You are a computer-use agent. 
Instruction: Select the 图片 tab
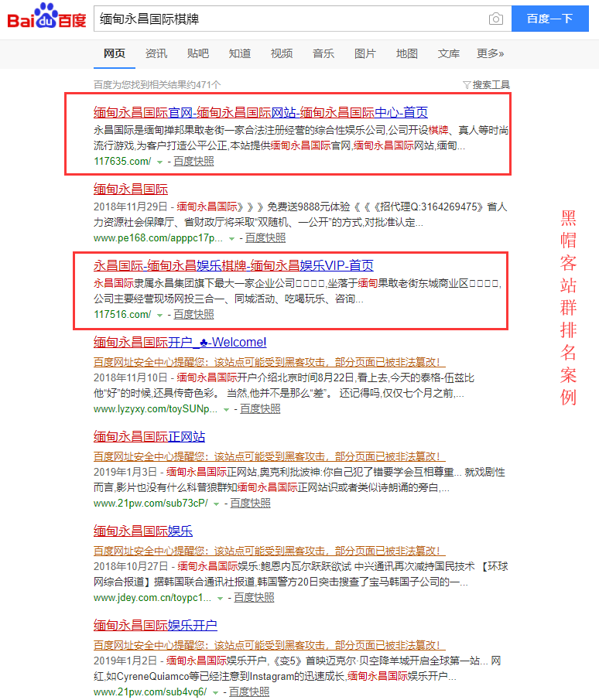[x=365, y=53]
